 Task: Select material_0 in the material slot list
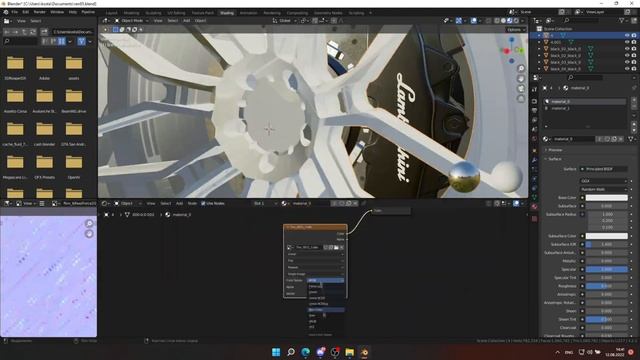pyautogui.click(x=585, y=101)
